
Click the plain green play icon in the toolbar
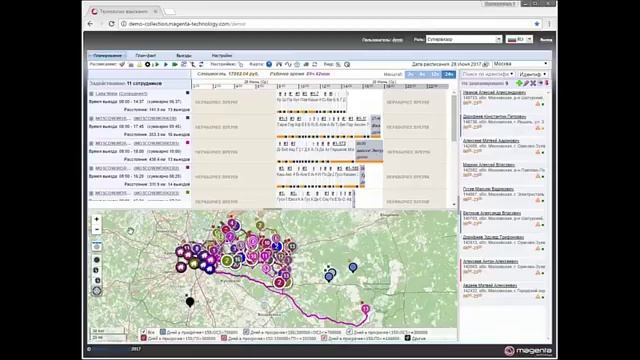(x=166, y=64)
